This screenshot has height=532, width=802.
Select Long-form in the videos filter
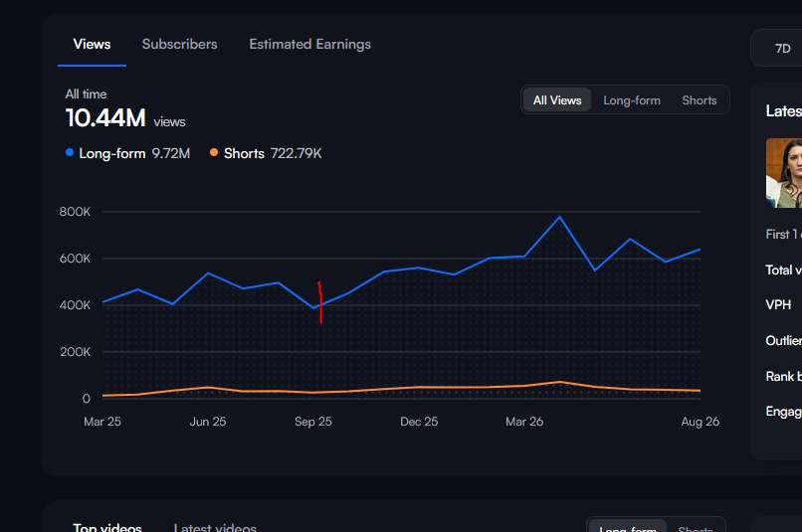(628, 528)
